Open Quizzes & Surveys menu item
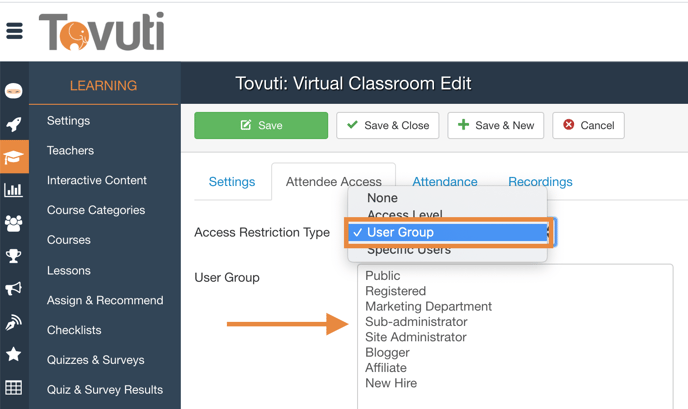The image size is (688, 409). pos(95,360)
